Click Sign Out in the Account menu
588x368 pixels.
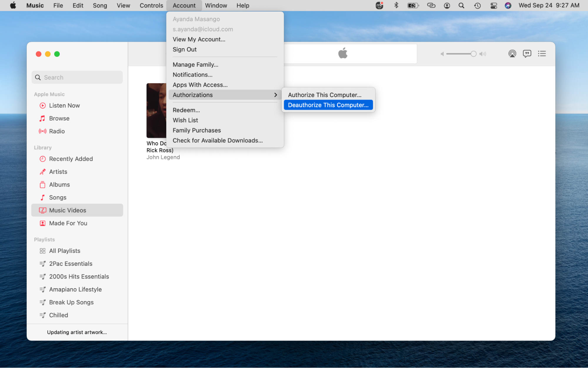(184, 49)
